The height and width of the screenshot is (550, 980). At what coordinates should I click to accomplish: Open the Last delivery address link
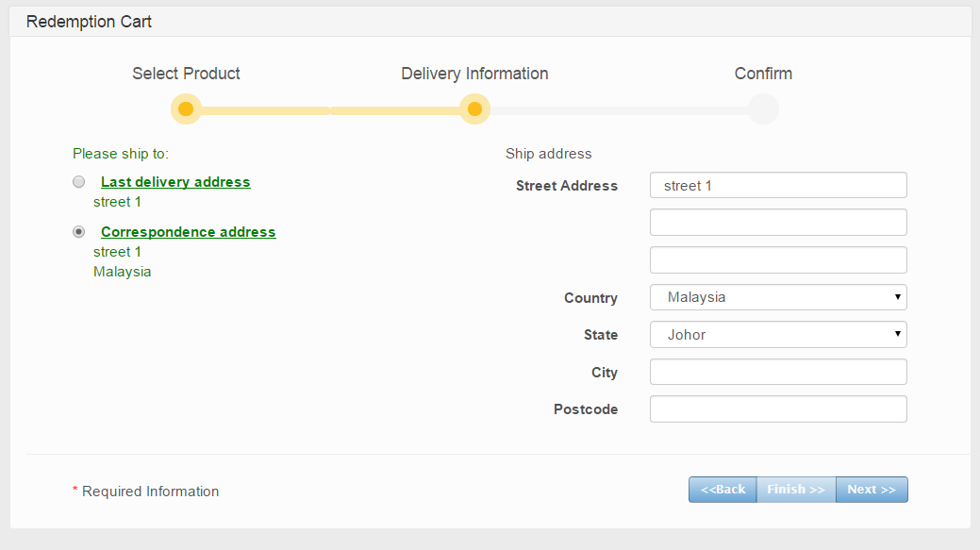[175, 182]
